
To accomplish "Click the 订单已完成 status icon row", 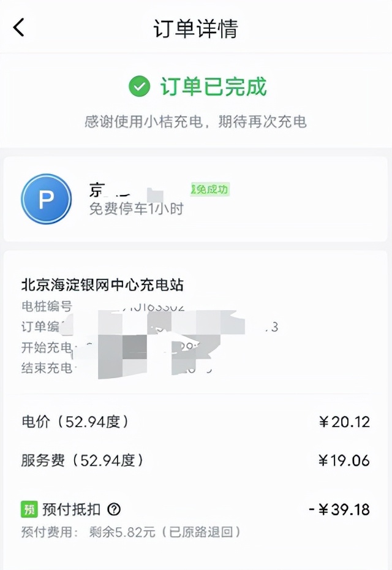I will (x=196, y=87).
